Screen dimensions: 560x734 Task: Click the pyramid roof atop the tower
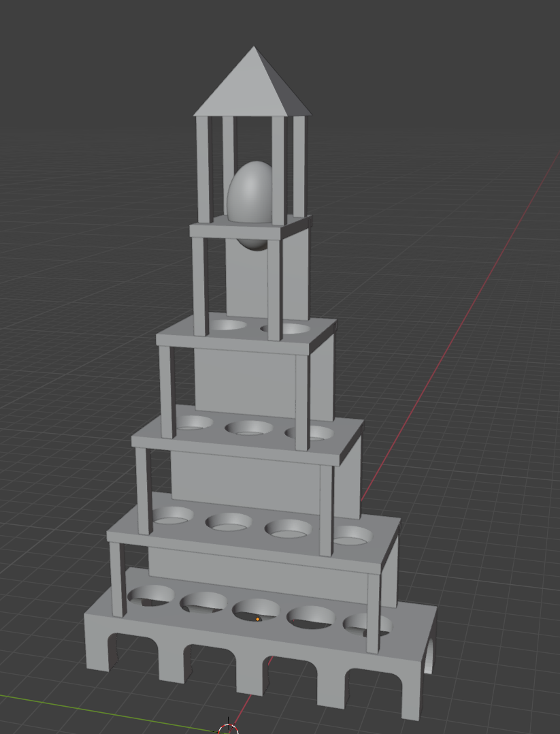coord(252,82)
